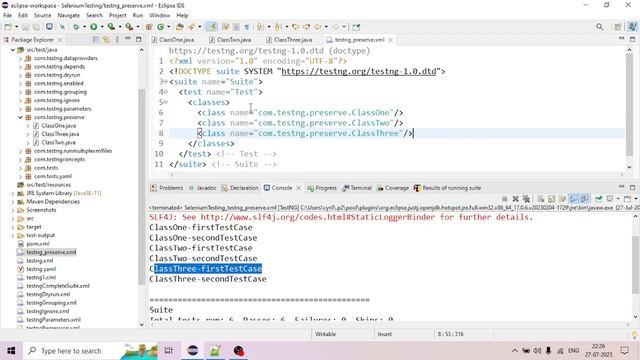The height and width of the screenshot is (360, 640).
Task: Go to Last Edit Location
Action: [296, 27]
